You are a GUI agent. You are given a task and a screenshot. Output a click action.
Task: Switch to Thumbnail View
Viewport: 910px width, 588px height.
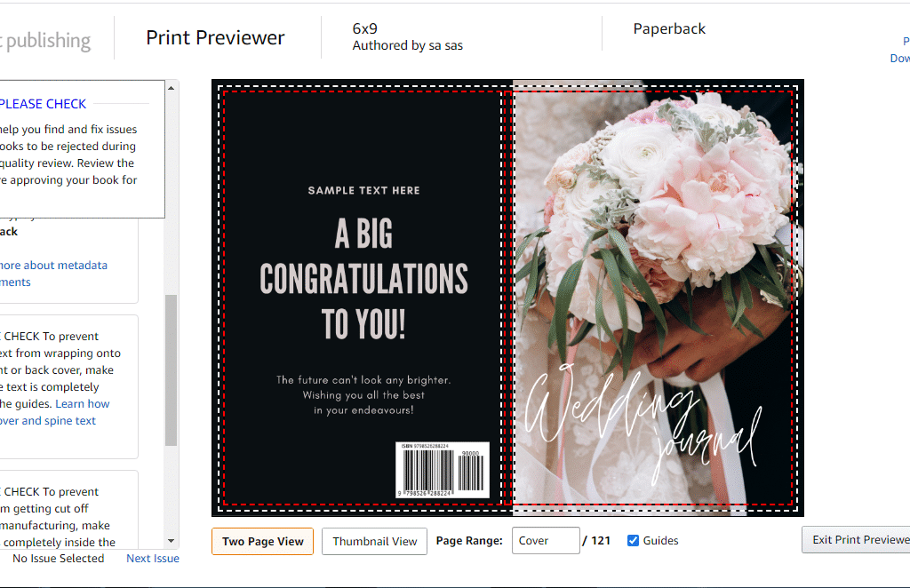(374, 540)
